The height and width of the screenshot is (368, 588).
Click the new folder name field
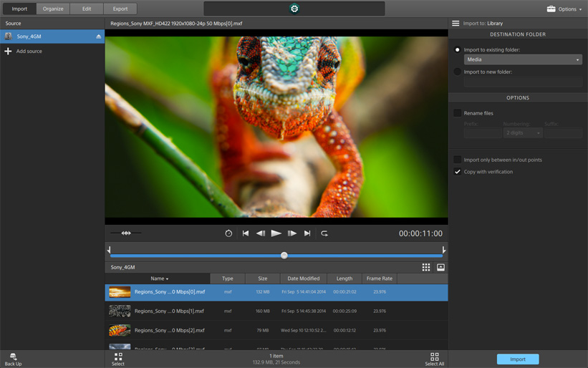tap(523, 82)
